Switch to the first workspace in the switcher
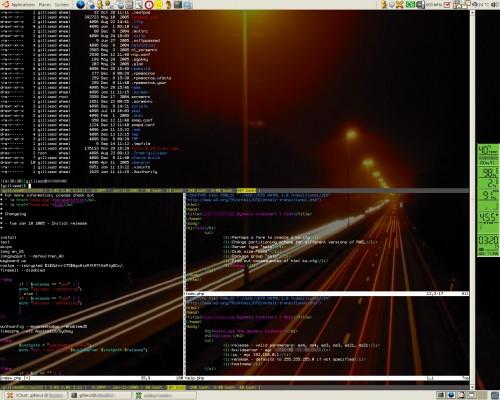500x400 pixels. [x=441, y=395]
